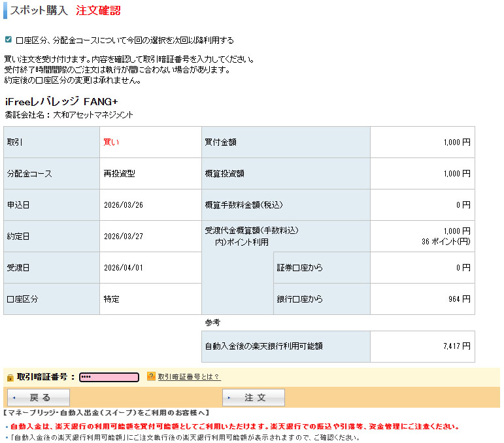Click the question mark help icon
Screen dimensions: 504x443
pos(151,376)
